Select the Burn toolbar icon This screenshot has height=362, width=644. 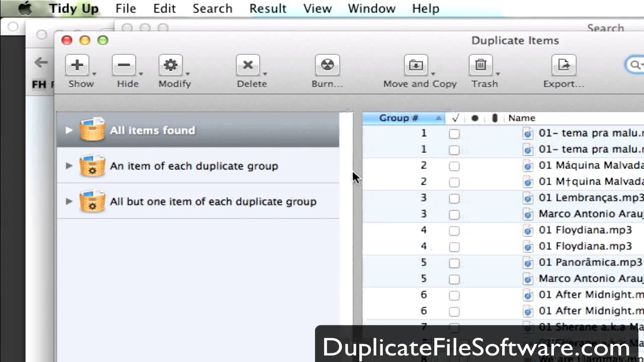pyautogui.click(x=327, y=65)
